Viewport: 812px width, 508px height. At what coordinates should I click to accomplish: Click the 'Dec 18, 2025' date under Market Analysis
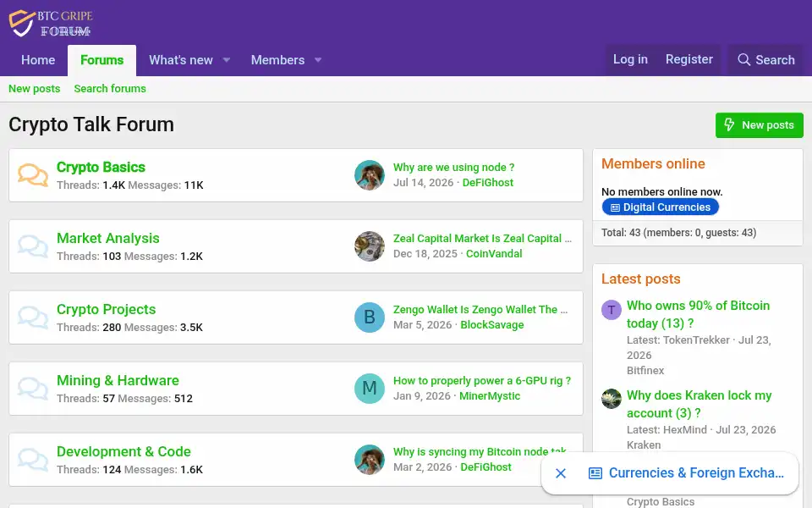[425, 253]
